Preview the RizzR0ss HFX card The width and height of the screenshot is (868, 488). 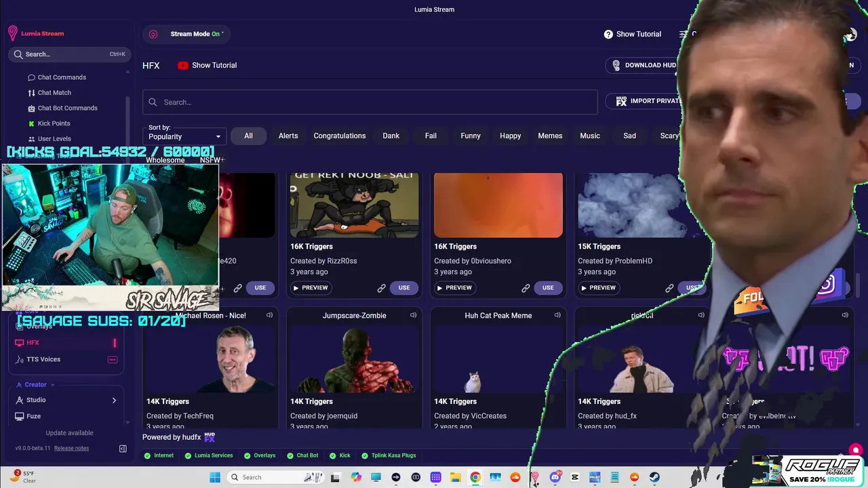click(311, 287)
